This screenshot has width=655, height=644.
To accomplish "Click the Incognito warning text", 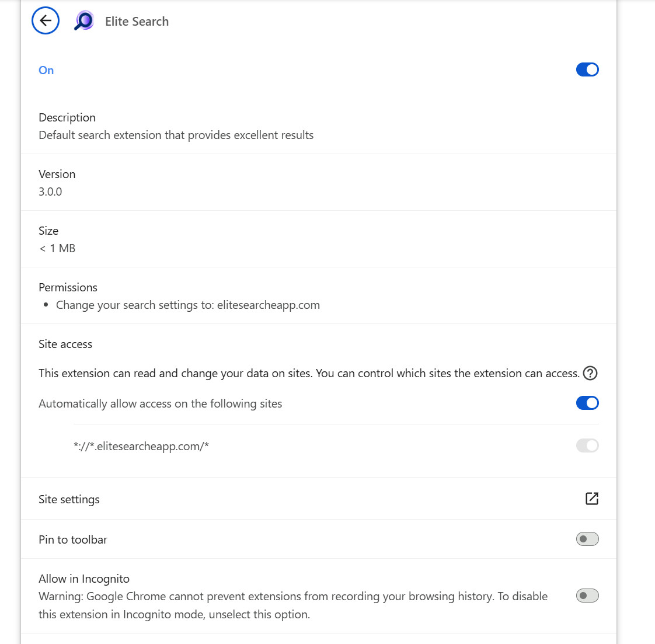I will click(x=293, y=605).
